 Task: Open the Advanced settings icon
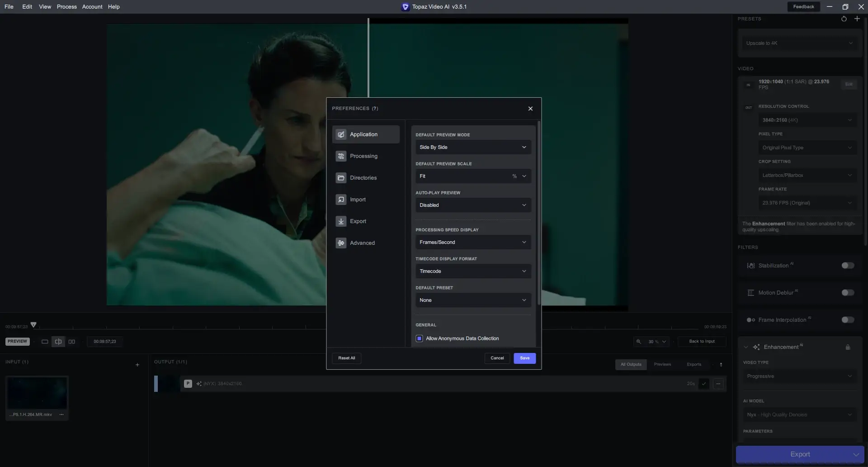click(341, 243)
